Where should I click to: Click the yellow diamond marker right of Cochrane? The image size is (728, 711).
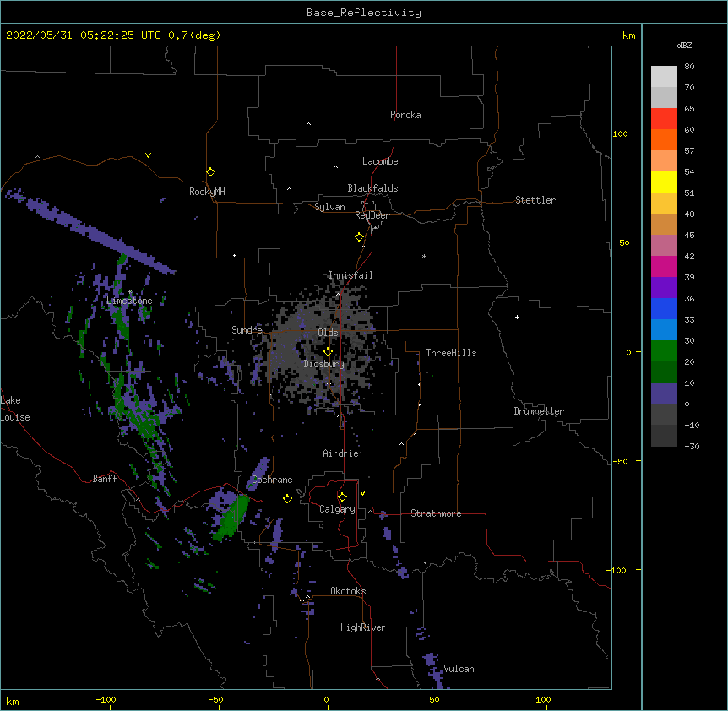tap(287, 498)
